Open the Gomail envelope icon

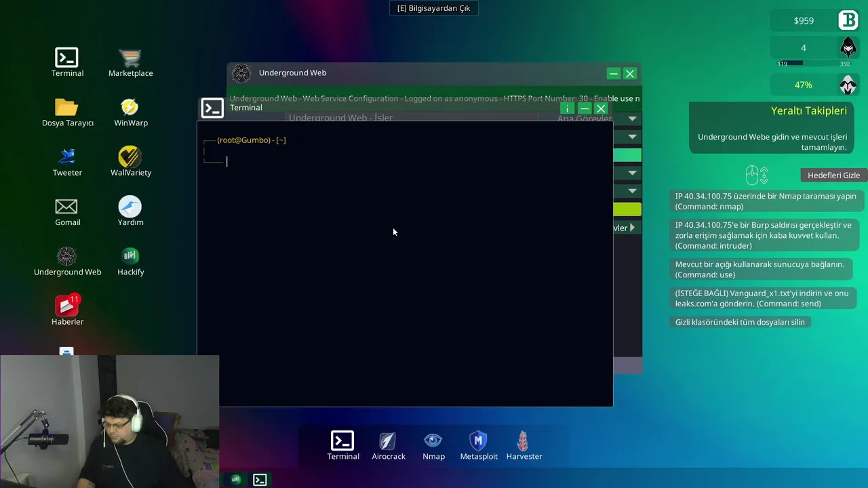[x=67, y=207]
